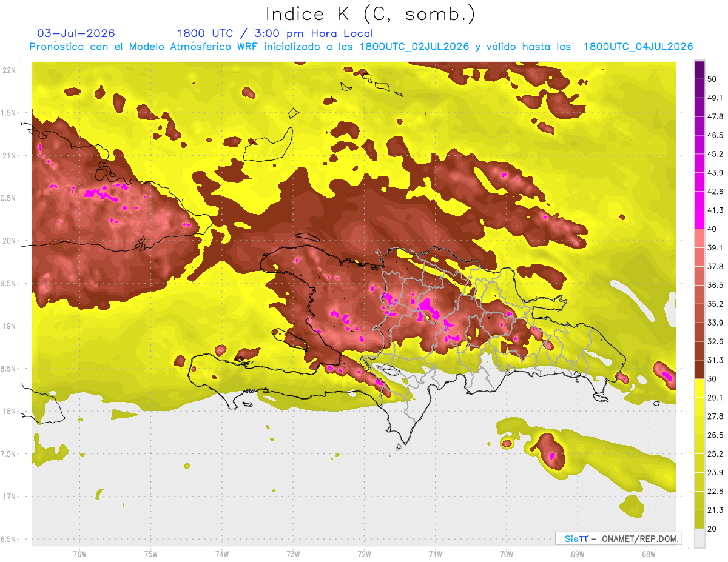Click the dark brown legend swatch between 30 and 31.3
The width and height of the screenshot is (728, 562).
click(699, 369)
